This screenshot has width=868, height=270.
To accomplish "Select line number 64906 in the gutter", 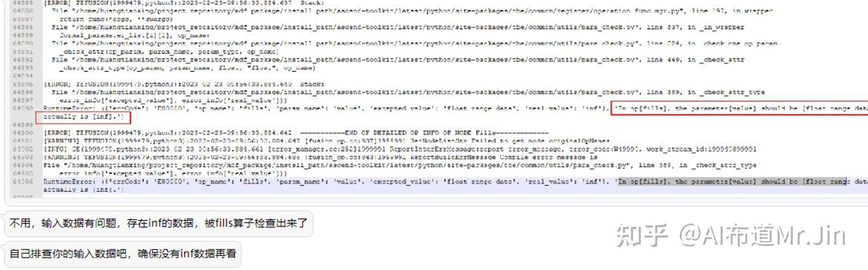I will click(x=23, y=181).
